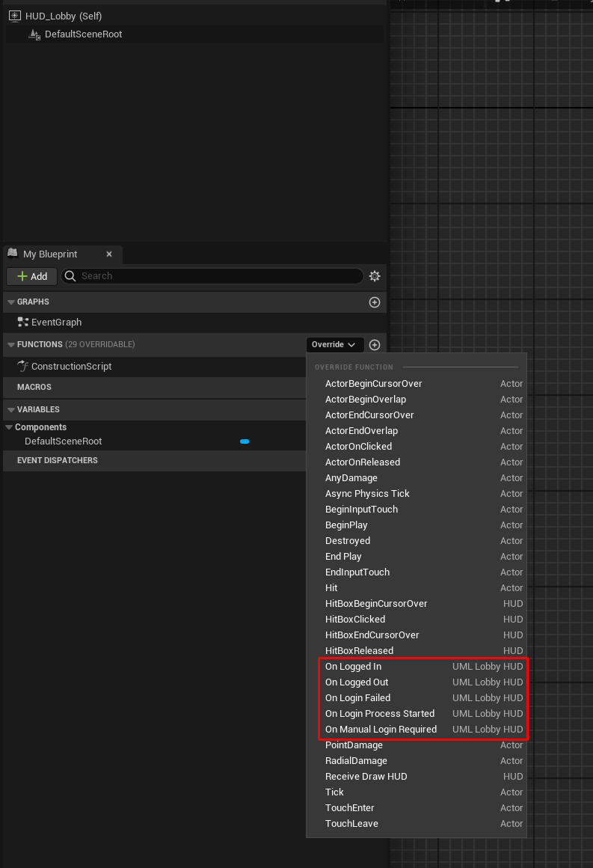Collapse the Functions section
This screenshot has height=868, width=593.
point(10,345)
